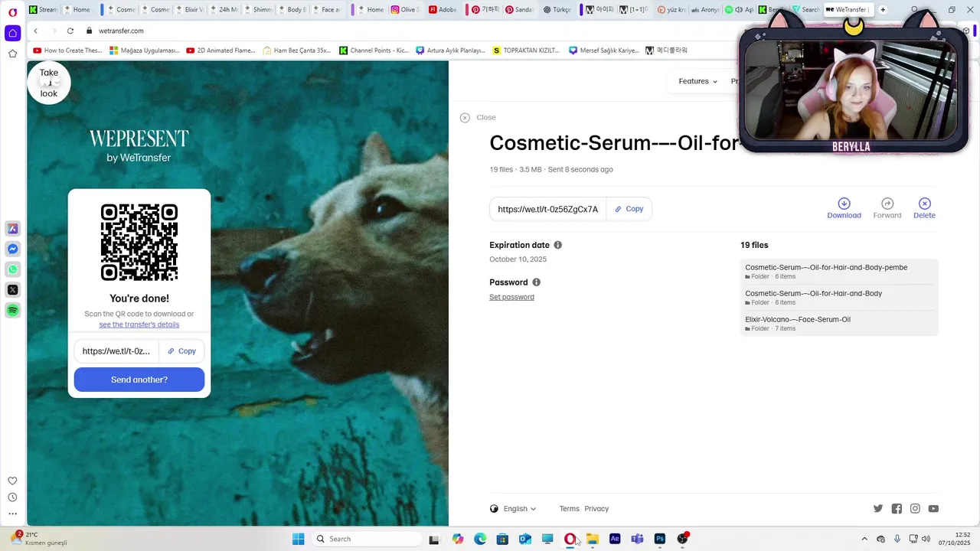Go back to the previous page

(36, 31)
